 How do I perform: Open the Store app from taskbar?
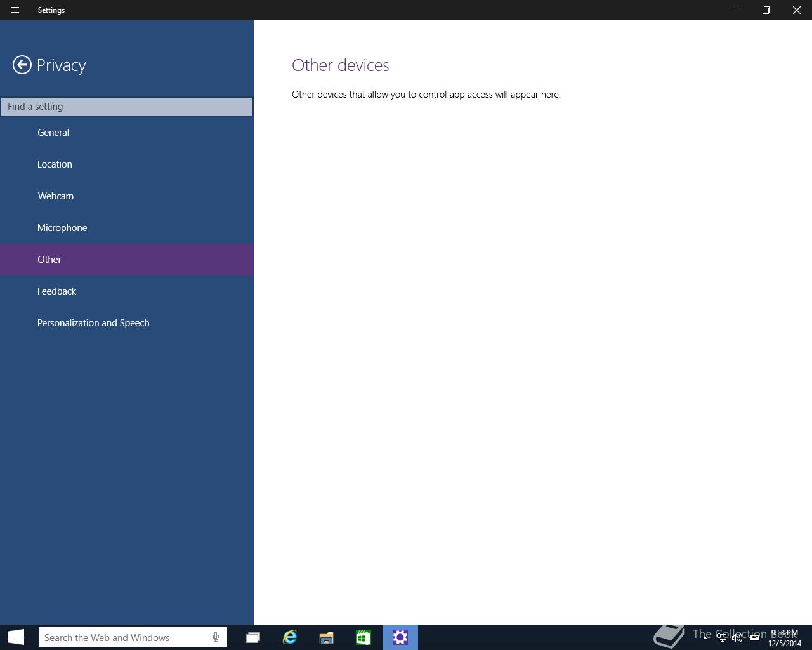[363, 637]
